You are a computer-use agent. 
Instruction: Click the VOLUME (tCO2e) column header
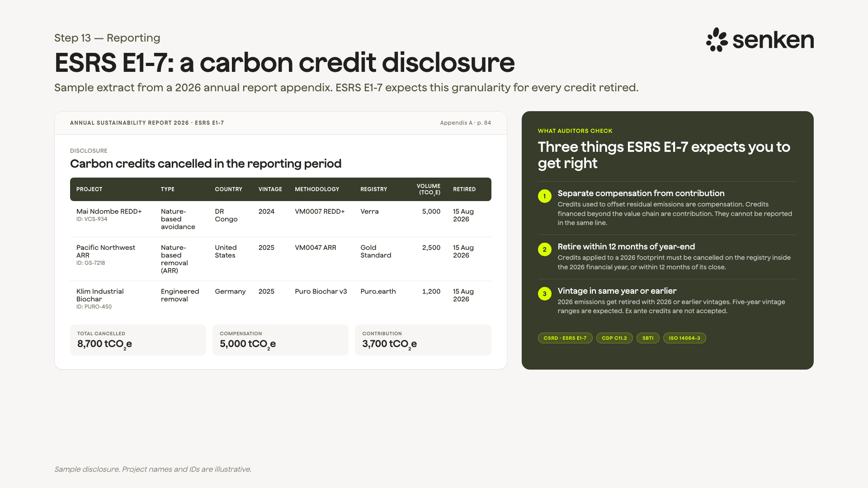pos(429,189)
